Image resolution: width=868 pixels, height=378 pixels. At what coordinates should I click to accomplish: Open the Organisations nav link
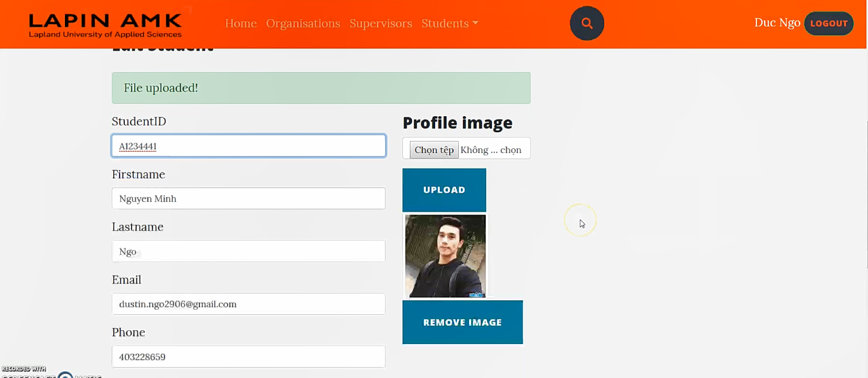tap(303, 24)
